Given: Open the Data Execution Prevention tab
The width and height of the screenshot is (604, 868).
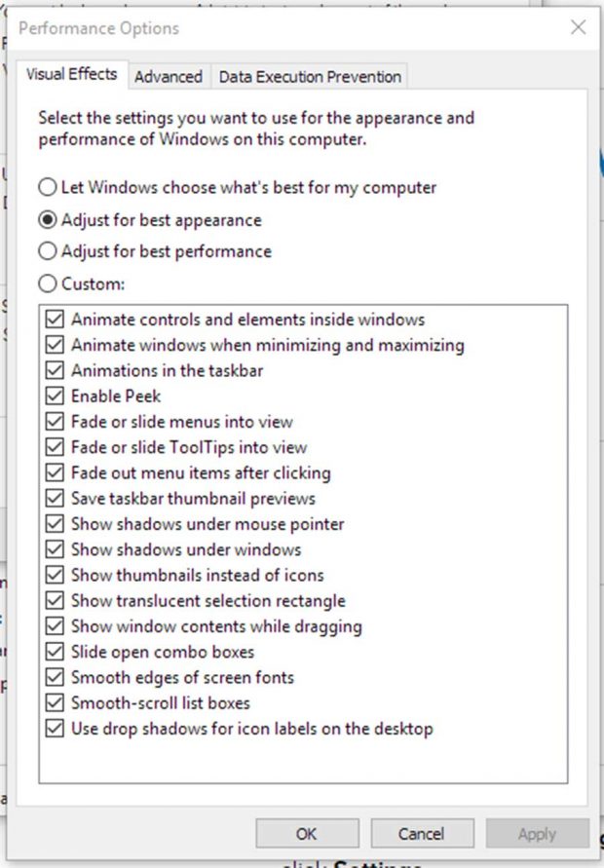Looking at the screenshot, I should click(x=310, y=77).
